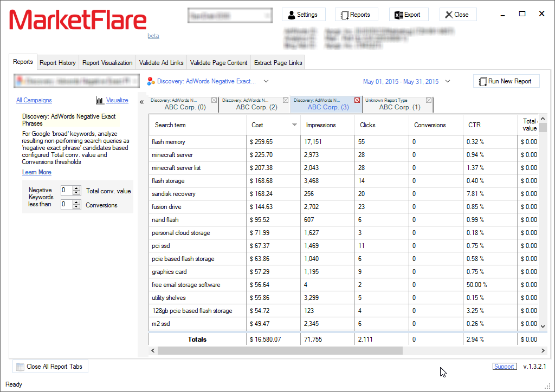This screenshot has width=555, height=392.
Task: Click the Visualize link
Action: point(117,100)
